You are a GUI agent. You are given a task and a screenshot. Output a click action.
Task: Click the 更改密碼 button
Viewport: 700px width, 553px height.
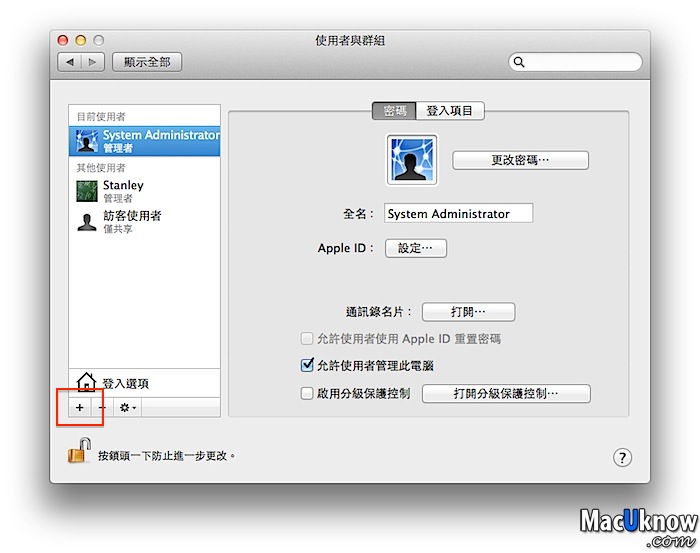point(520,160)
